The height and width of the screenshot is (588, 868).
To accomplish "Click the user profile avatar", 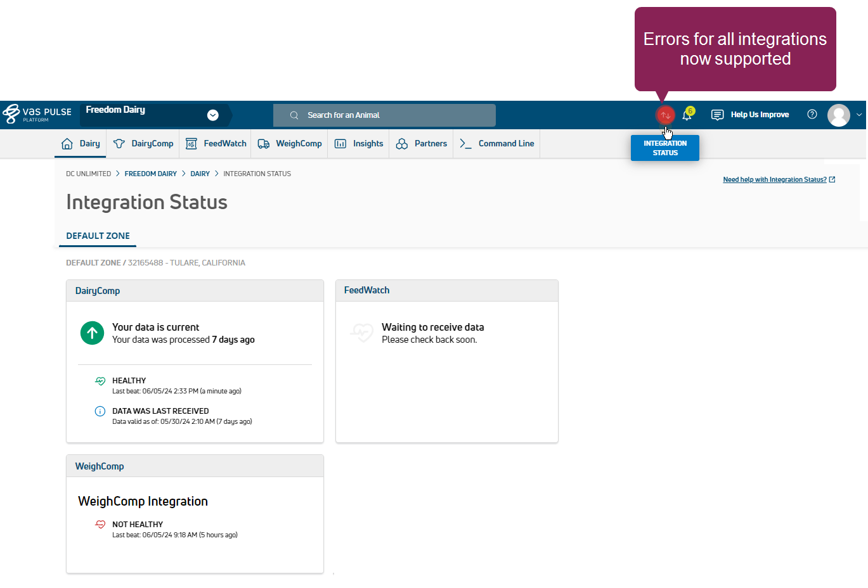I will [838, 115].
